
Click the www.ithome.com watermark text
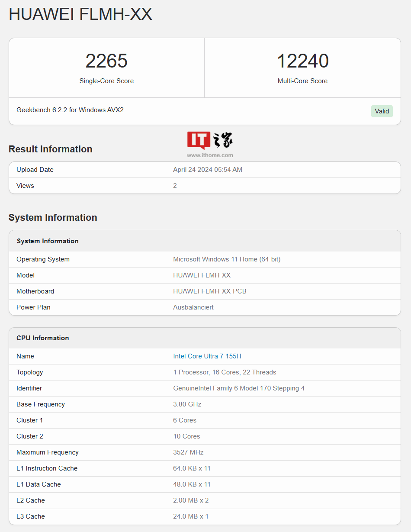[x=210, y=155]
